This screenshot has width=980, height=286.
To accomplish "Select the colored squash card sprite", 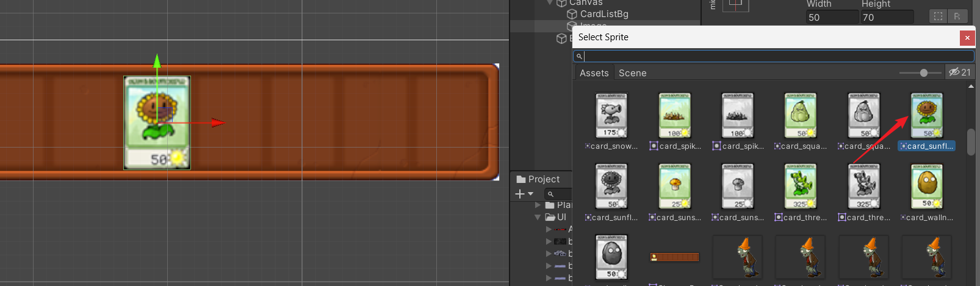I will pyautogui.click(x=801, y=115).
